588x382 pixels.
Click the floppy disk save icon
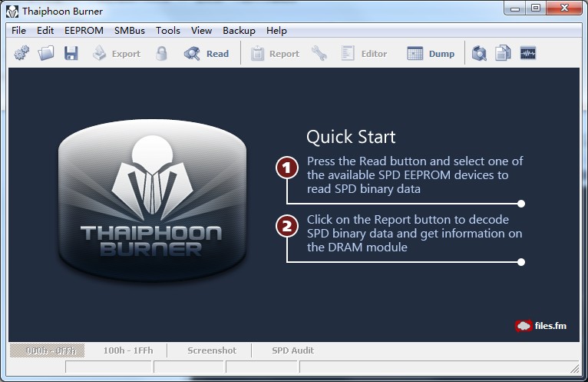[71, 54]
